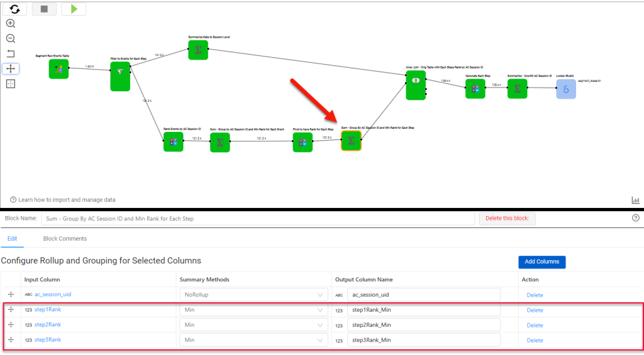Select the Summarize CountD AC Session ID block

click(x=517, y=89)
